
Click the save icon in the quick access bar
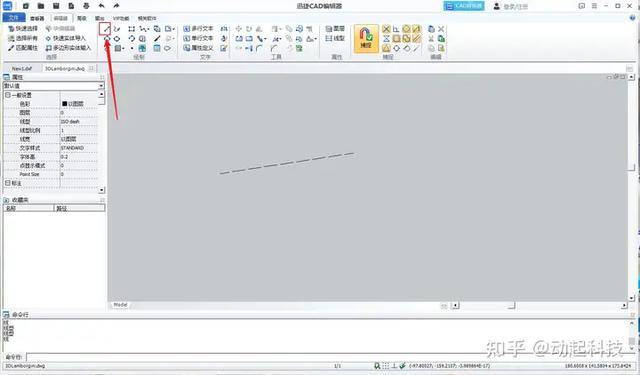[56, 6]
